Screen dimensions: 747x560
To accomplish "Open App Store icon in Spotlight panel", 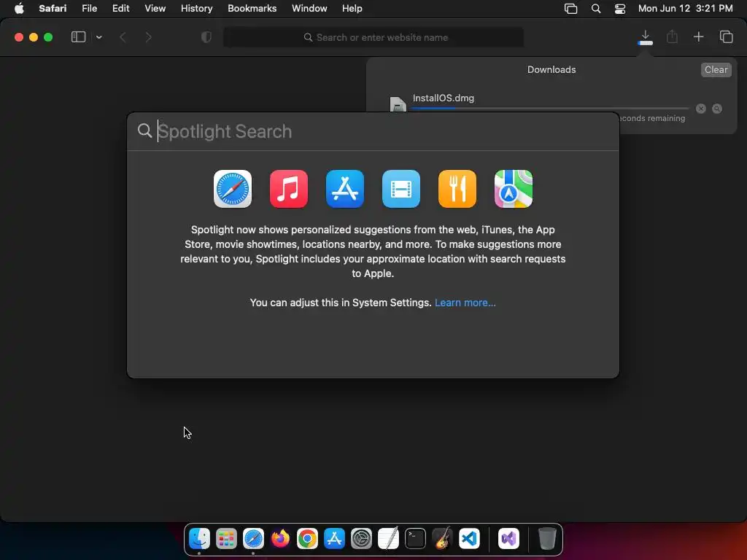I will point(345,189).
